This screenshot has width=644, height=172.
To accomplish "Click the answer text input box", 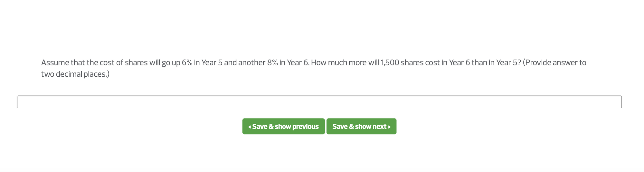I will coord(319,102).
